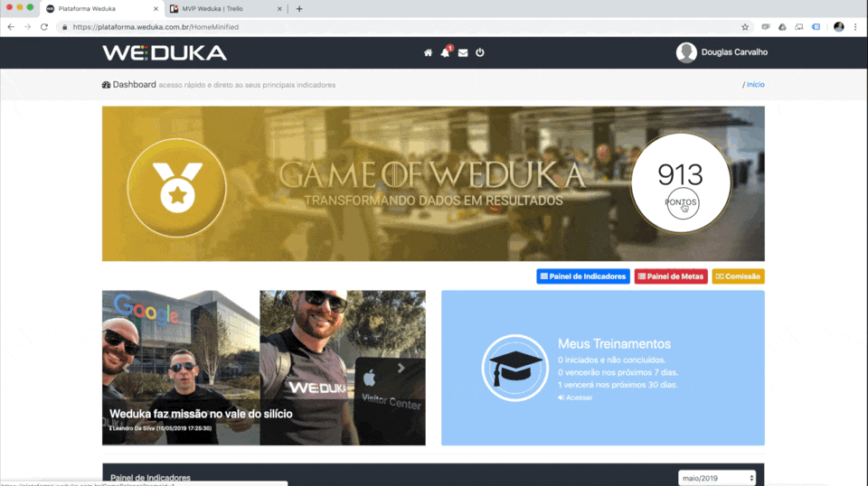Click Douglas Carvalho user name
This screenshot has width=868, height=486.
coord(734,52)
